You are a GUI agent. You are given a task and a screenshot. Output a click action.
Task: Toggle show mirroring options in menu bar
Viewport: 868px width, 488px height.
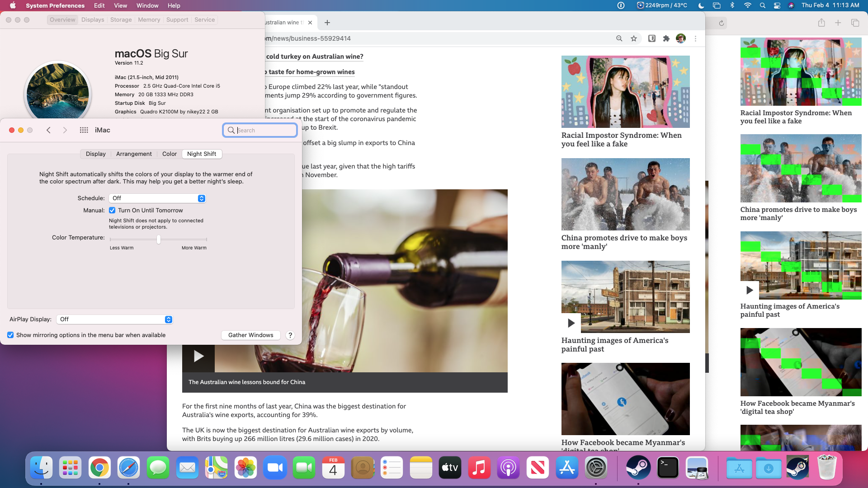tap(10, 335)
